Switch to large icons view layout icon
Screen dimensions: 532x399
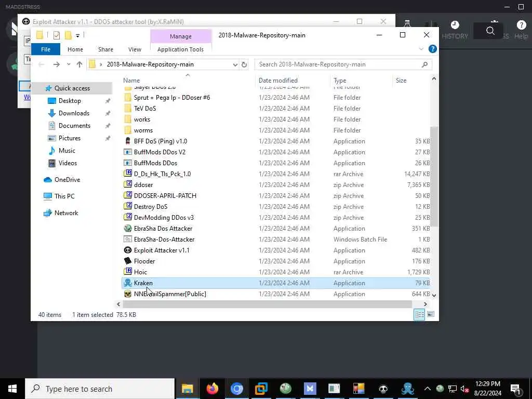point(431,314)
